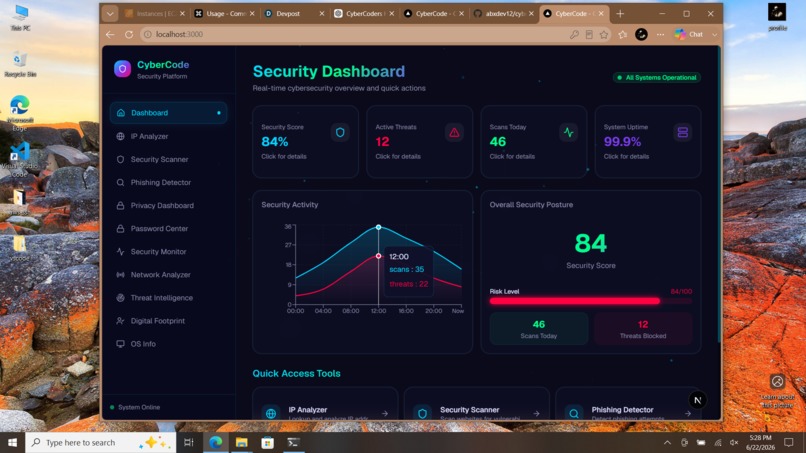Click the 12:00 scans data point on chart
This screenshot has height=453, width=806.
coord(378,227)
